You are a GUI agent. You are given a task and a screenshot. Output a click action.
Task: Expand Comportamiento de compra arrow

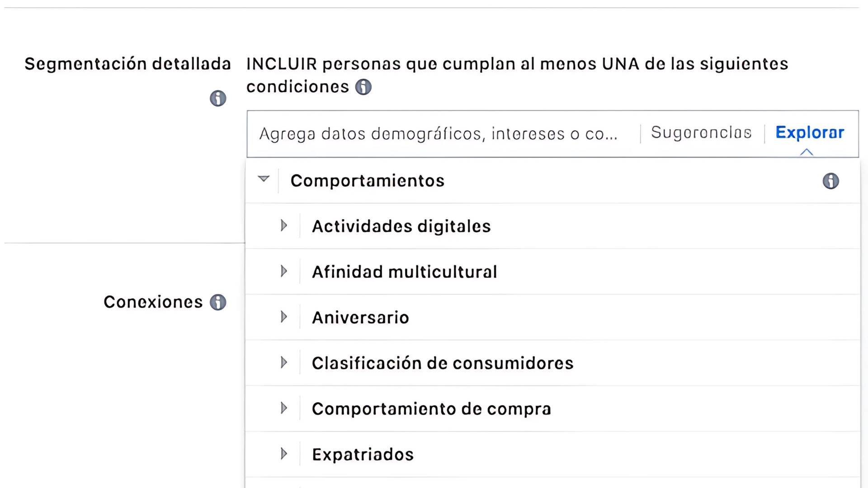(x=284, y=408)
